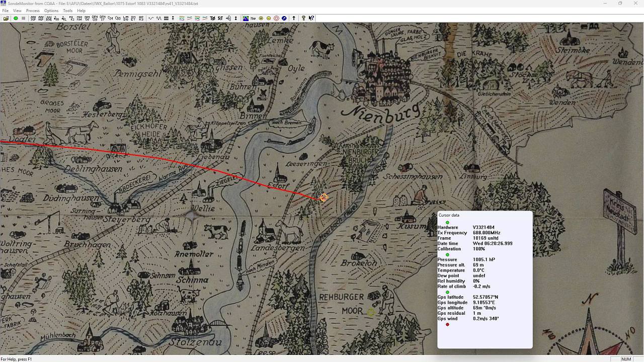This screenshot has width=644, height=362.
Task: Click the large waveform display icon
Action: [158, 18]
